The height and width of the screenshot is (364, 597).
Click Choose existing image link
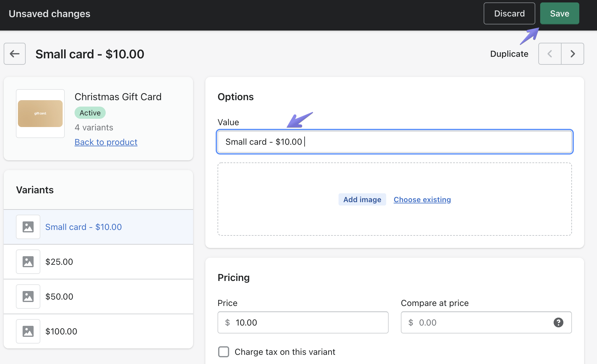tap(422, 199)
